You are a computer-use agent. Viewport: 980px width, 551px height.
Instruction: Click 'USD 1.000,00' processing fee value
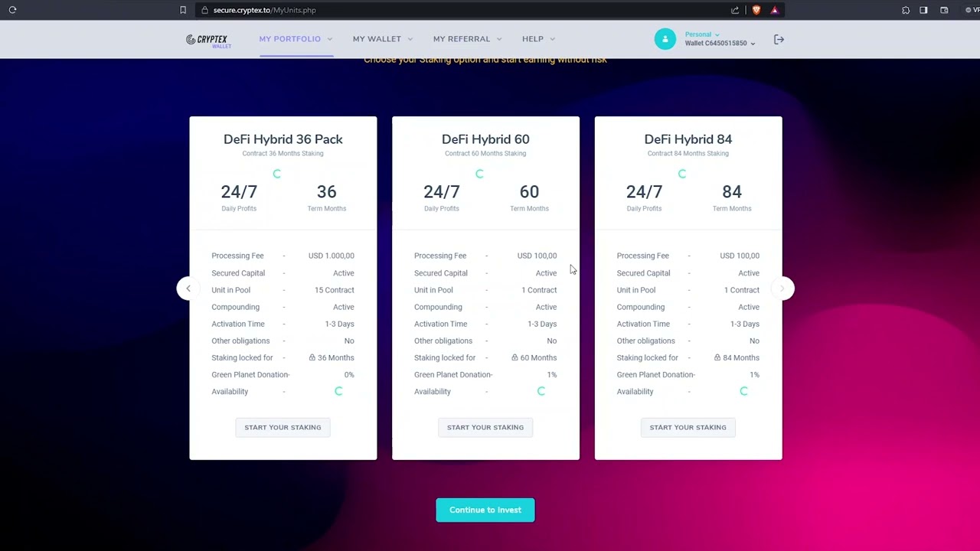[x=332, y=256]
